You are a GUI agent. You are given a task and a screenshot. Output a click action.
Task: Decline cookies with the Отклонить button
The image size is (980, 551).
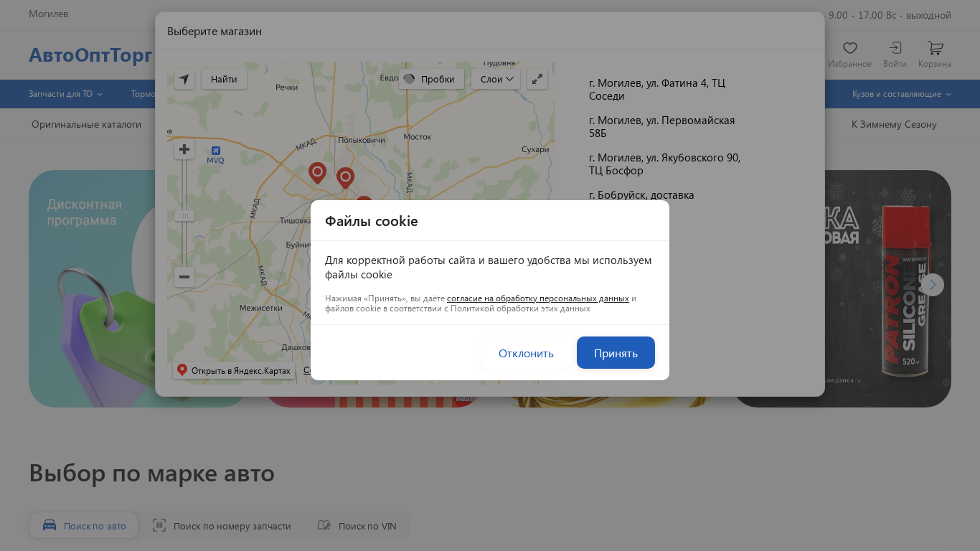pos(526,353)
